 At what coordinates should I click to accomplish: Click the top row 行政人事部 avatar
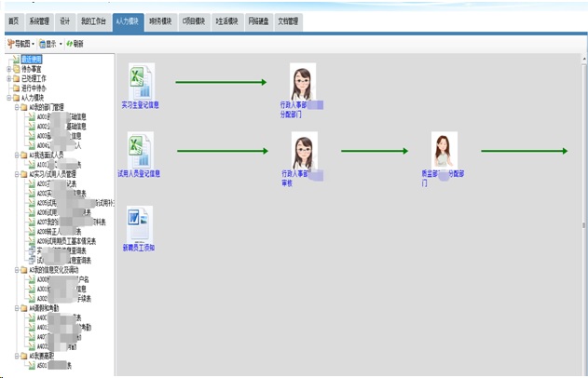[x=303, y=82]
